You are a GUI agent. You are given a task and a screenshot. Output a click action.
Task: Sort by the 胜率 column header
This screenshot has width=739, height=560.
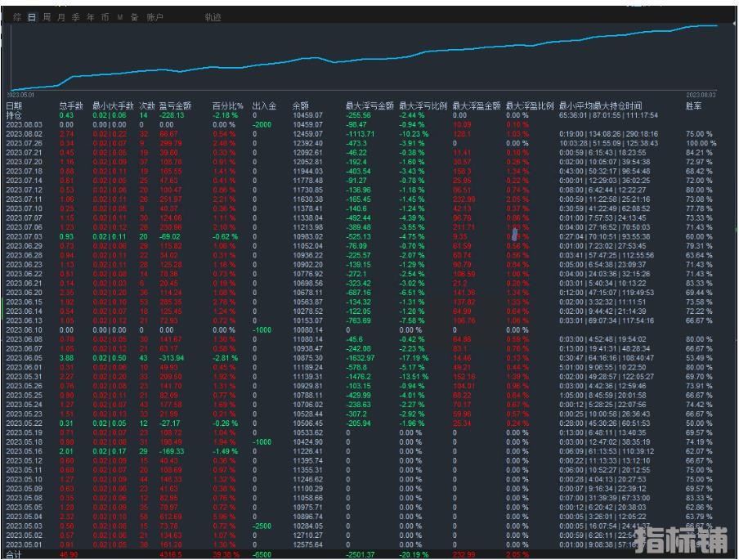(694, 105)
